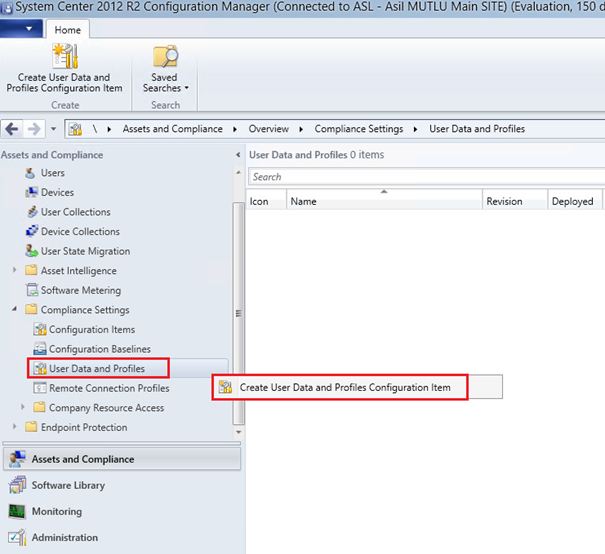Collapse the Compliance Settings node
The image size is (605, 554).
[x=15, y=309]
